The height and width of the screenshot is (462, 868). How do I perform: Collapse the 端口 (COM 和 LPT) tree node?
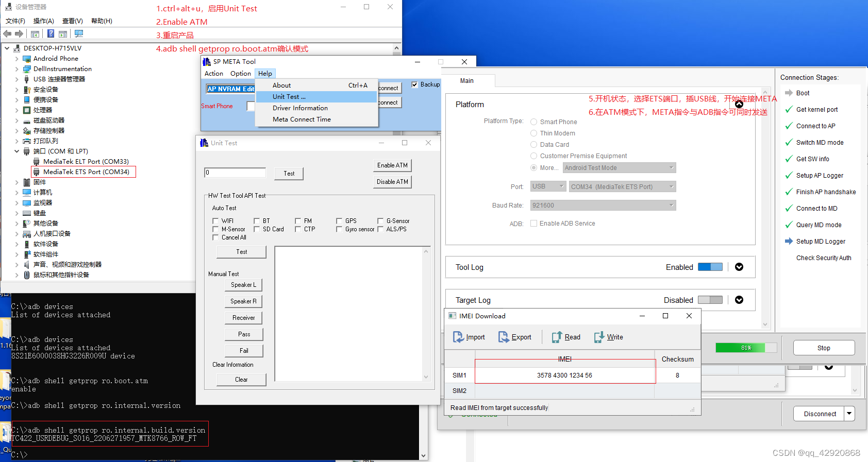[17, 151]
